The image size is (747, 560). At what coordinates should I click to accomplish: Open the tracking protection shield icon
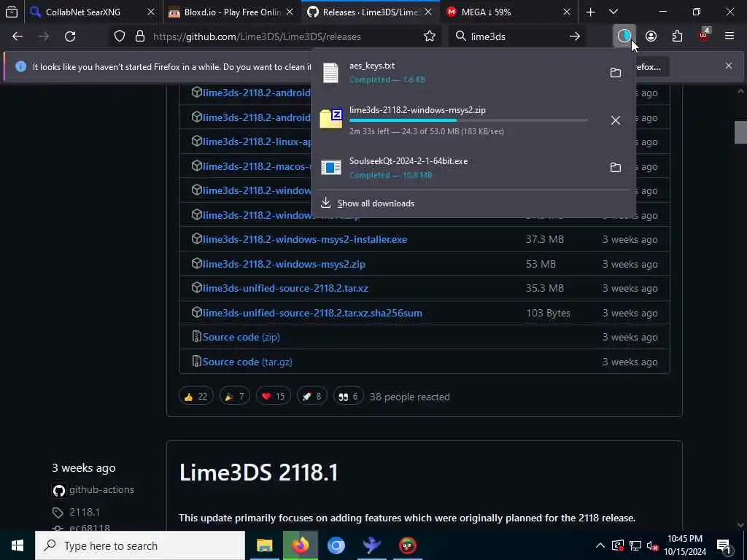120,36
